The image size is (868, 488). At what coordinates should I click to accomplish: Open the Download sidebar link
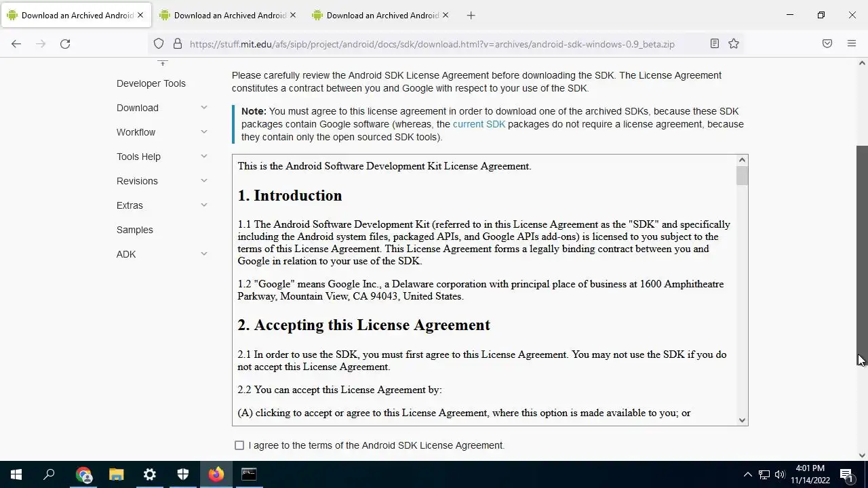pos(138,108)
